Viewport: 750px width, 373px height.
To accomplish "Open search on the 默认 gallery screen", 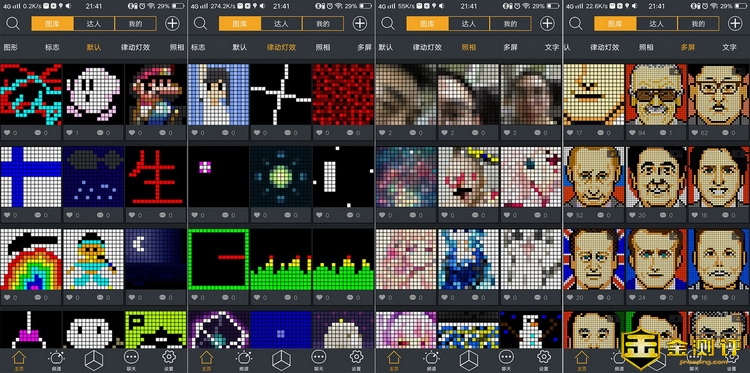I will click(x=13, y=23).
